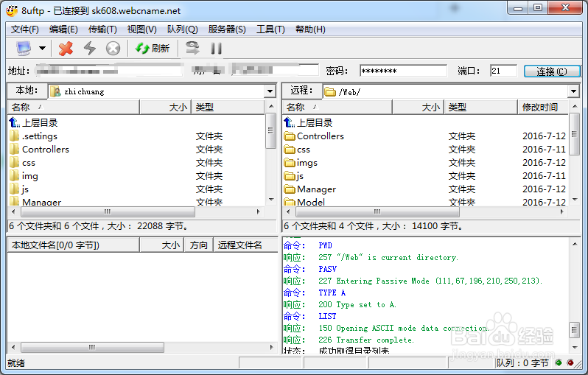
Task: Click local status text 22088 字节
Action: coord(162,225)
